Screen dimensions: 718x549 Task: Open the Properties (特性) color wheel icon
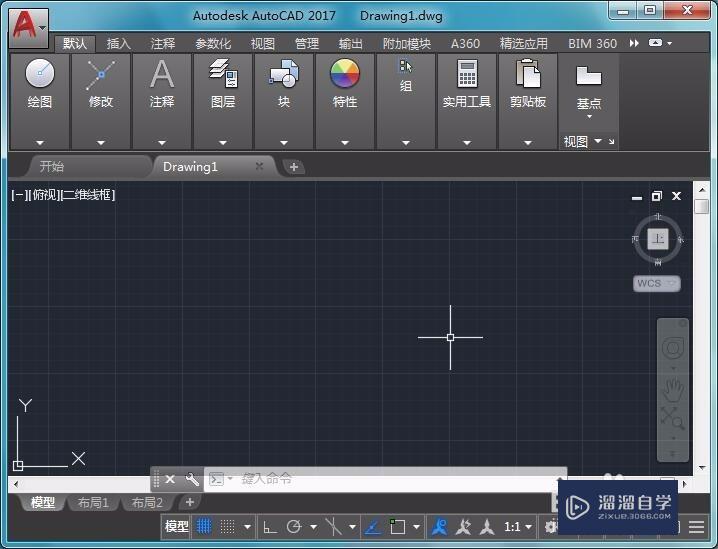(x=345, y=73)
